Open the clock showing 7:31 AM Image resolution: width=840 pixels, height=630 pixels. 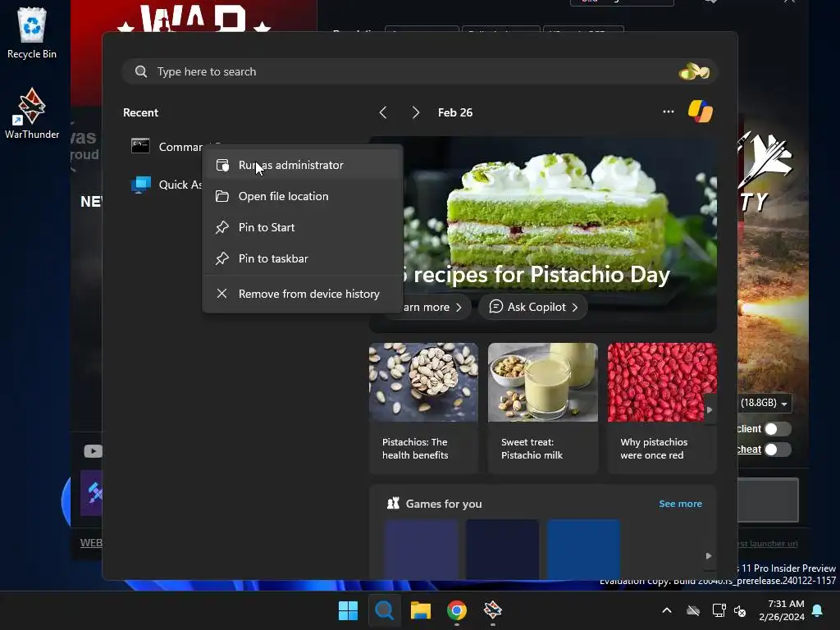(782, 610)
